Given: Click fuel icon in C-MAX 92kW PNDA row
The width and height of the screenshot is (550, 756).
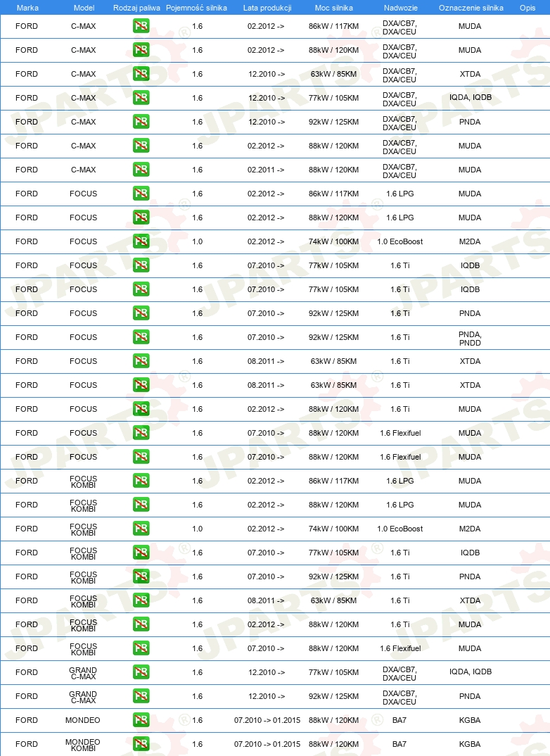Looking at the screenshot, I should (x=141, y=122).
